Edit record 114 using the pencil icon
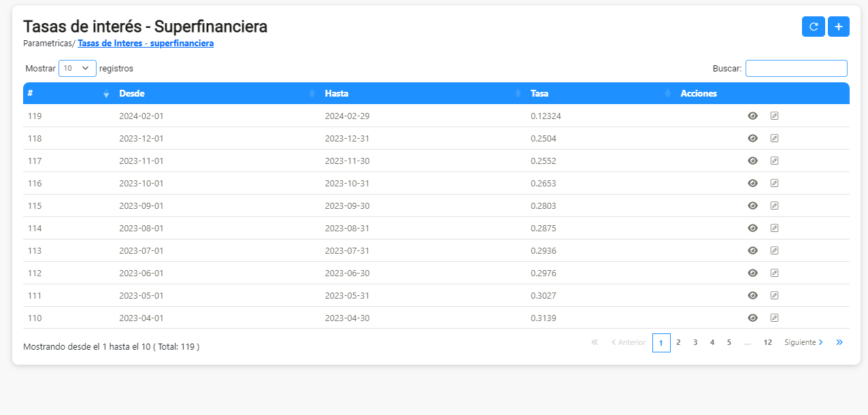This screenshot has height=415, width=868. [774, 228]
